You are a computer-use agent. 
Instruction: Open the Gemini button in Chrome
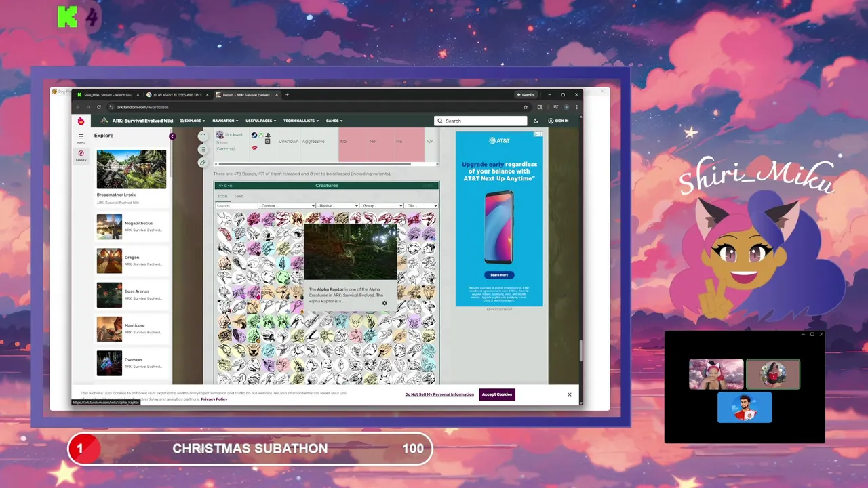pyautogui.click(x=526, y=95)
